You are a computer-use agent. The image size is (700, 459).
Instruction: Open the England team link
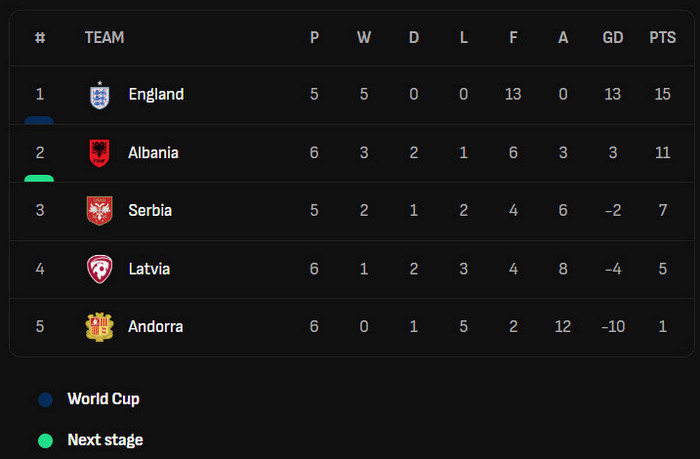156,95
